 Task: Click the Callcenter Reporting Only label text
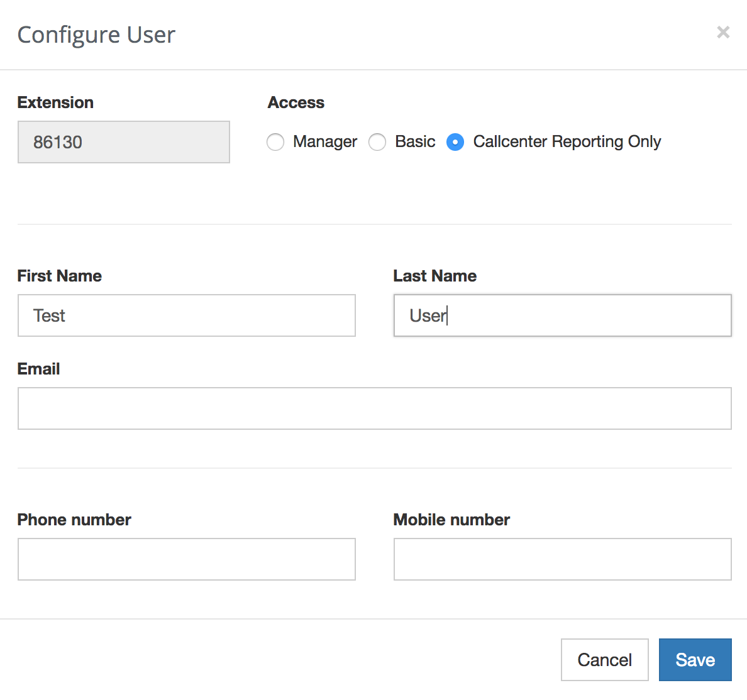tap(567, 142)
